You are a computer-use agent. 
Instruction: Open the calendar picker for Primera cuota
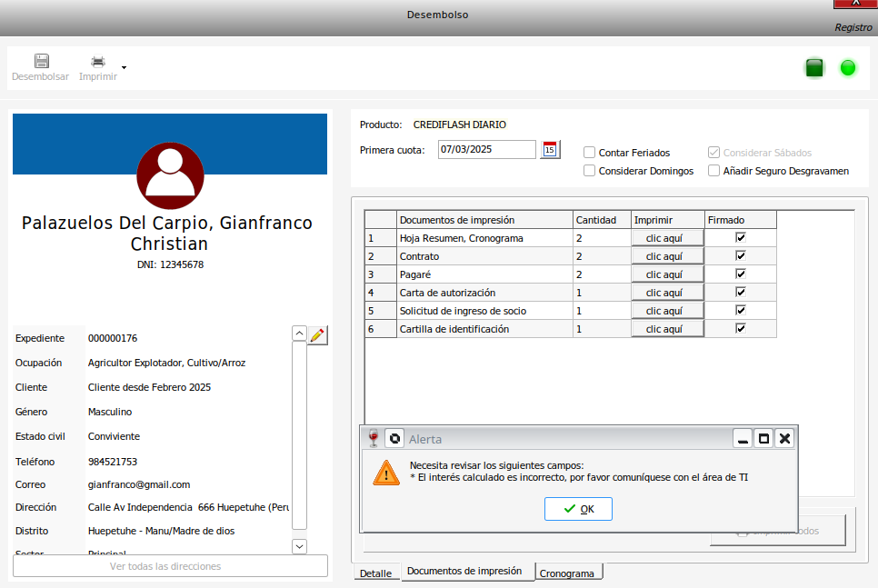550,150
